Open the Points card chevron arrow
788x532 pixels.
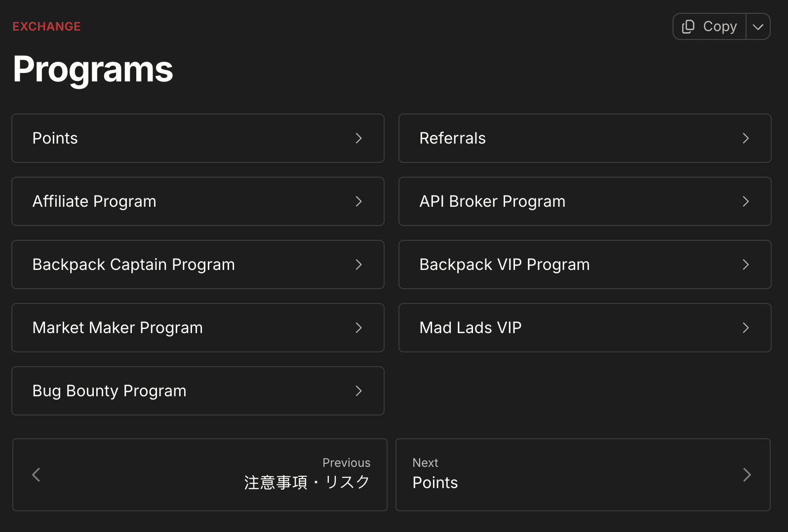358,138
